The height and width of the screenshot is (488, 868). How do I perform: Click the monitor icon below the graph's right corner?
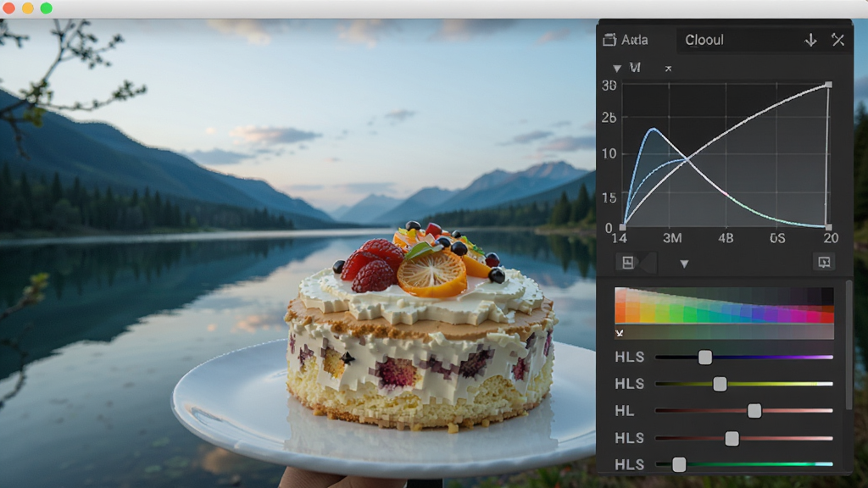tap(824, 263)
